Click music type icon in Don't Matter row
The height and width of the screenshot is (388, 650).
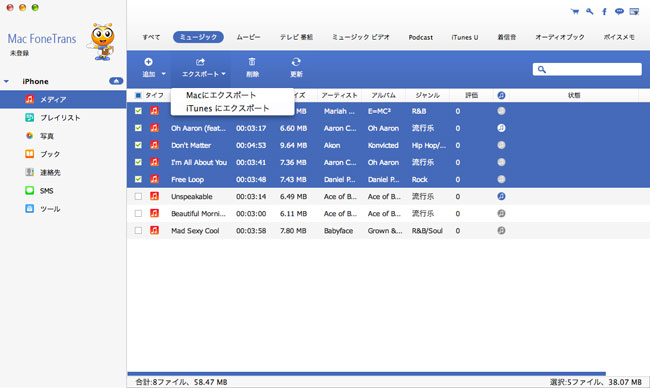(x=154, y=145)
